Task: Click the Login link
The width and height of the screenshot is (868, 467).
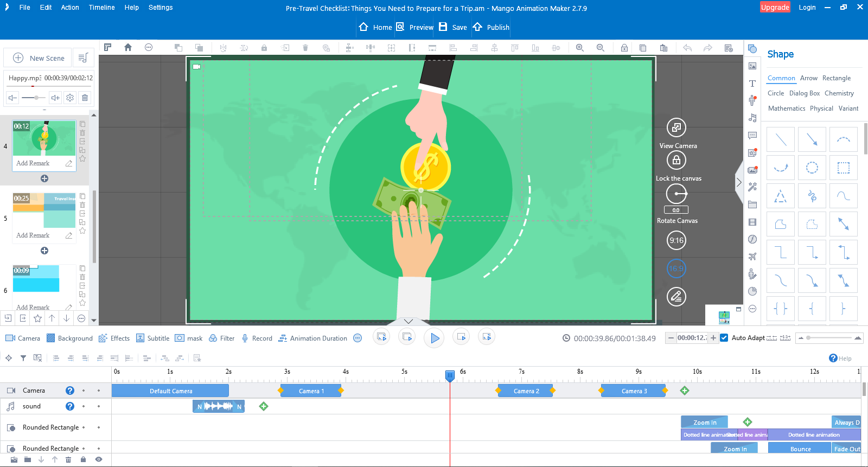Action: [807, 8]
